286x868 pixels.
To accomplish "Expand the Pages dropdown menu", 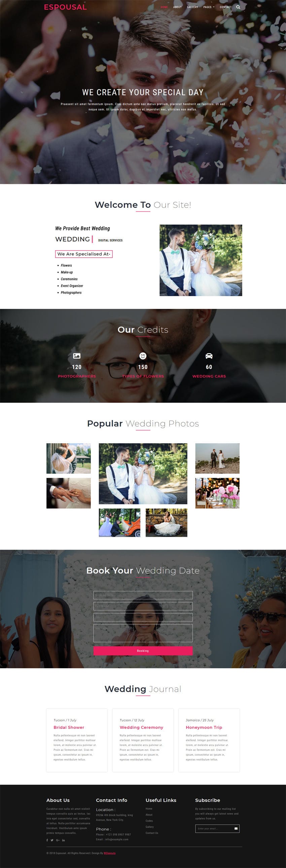I will (209, 7).
